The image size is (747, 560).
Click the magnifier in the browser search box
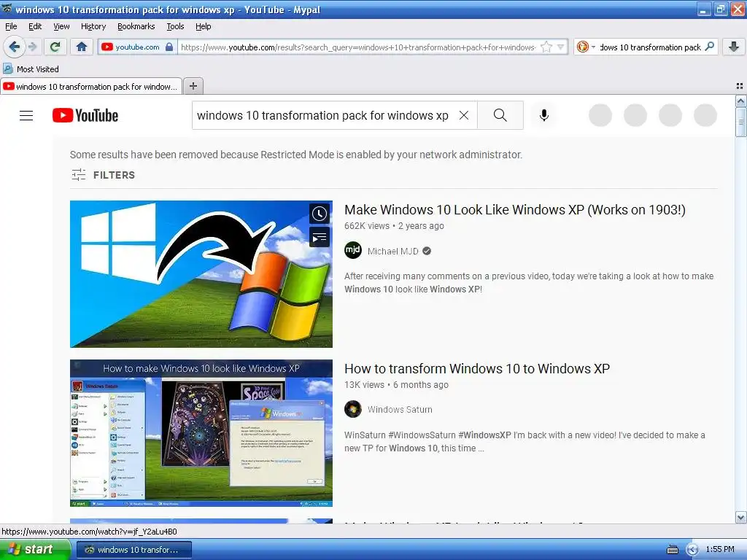pyautogui.click(x=710, y=47)
